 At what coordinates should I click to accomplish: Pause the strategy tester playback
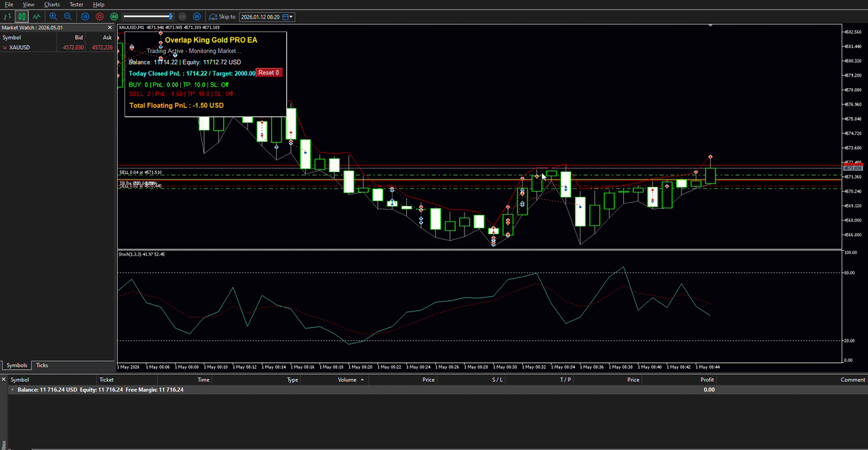pyautogui.click(x=85, y=16)
